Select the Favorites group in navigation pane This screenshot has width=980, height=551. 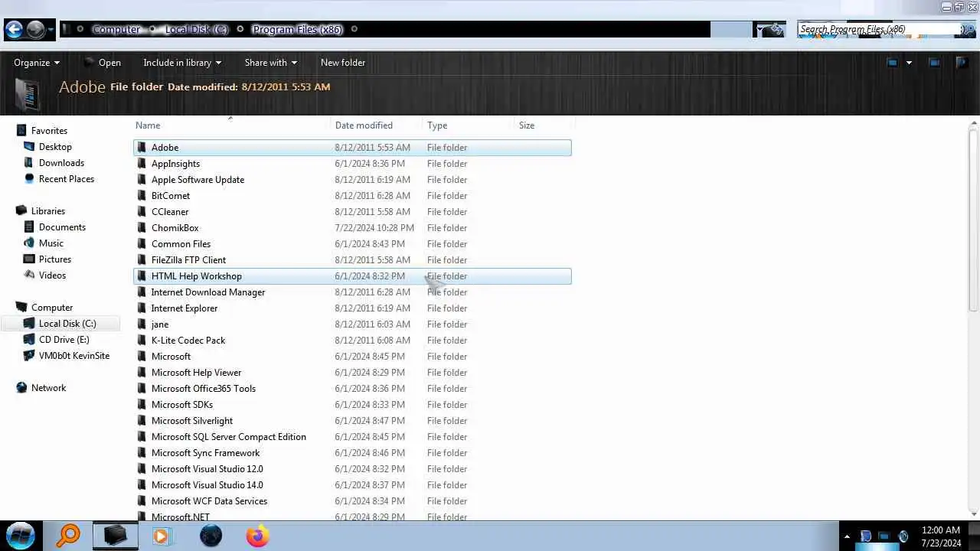49,131
